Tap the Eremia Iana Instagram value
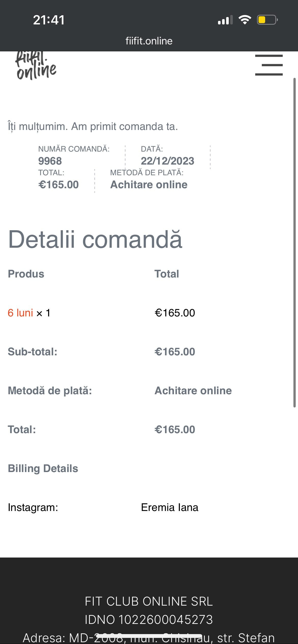This screenshot has width=298, height=644. coord(169,507)
